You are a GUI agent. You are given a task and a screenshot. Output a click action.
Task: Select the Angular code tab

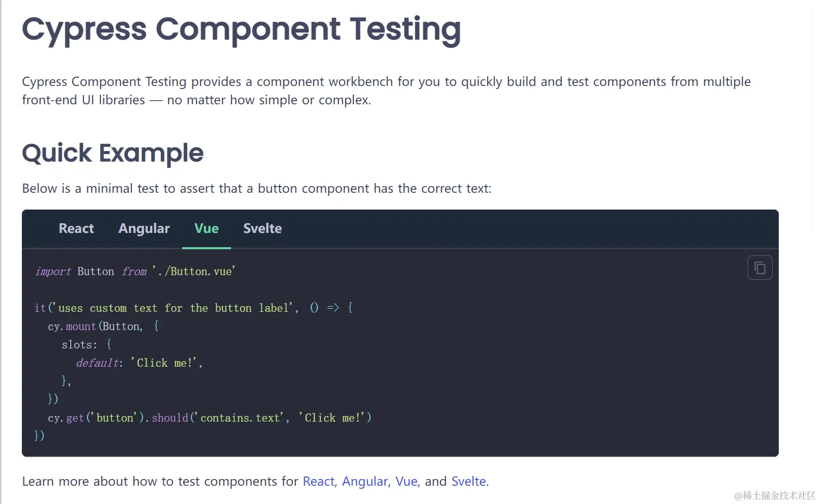144,228
